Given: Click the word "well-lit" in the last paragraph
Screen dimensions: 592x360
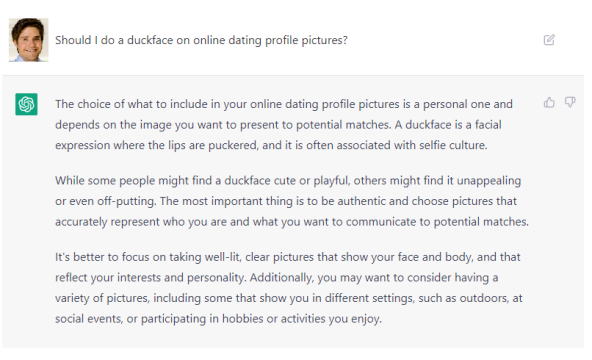Looking at the screenshot, I should pos(223,257).
